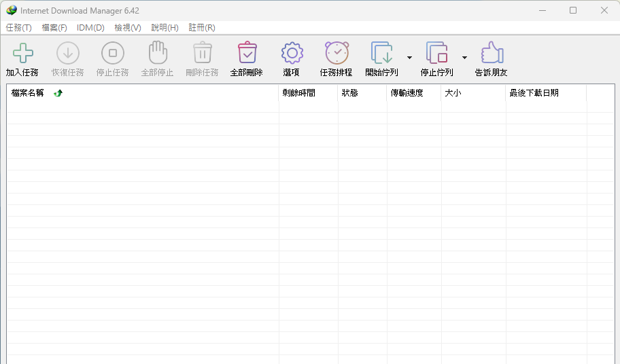Expand the 停止佇列 dropdown arrow
This screenshot has width=620, height=364.
point(464,58)
